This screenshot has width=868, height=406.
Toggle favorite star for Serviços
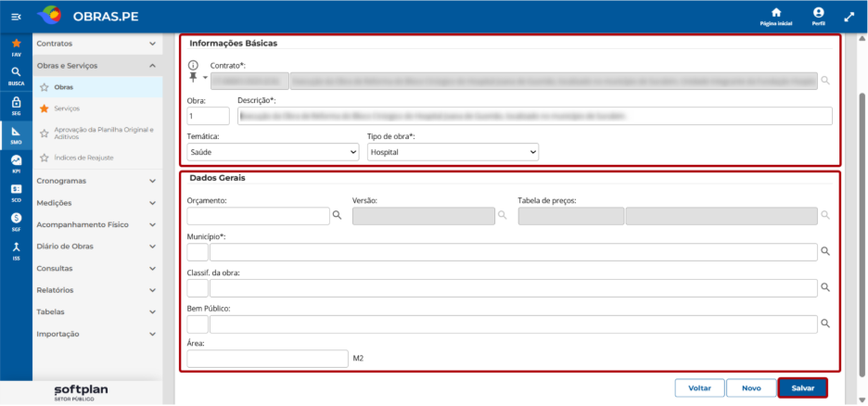pos(45,109)
